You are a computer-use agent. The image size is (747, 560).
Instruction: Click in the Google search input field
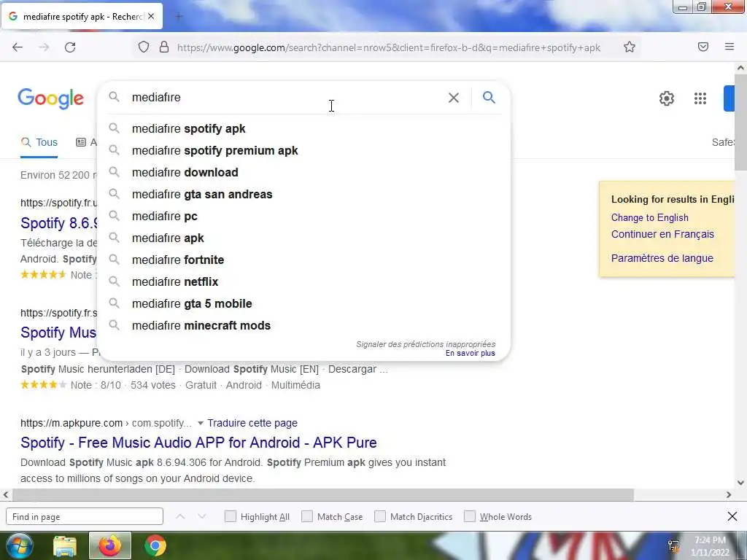click(286, 98)
